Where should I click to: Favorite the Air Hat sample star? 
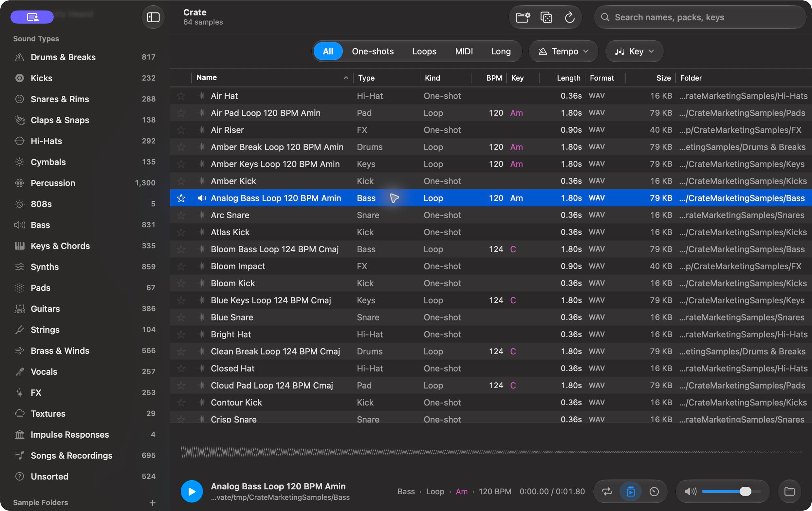181,96
